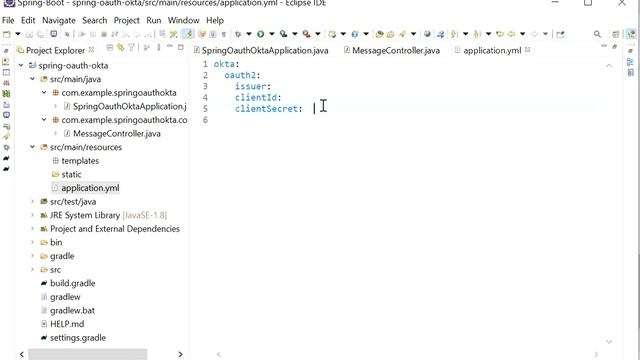Maximize the Project Explorer view
This screenshot has height=360, width=640.
[181, 47]
